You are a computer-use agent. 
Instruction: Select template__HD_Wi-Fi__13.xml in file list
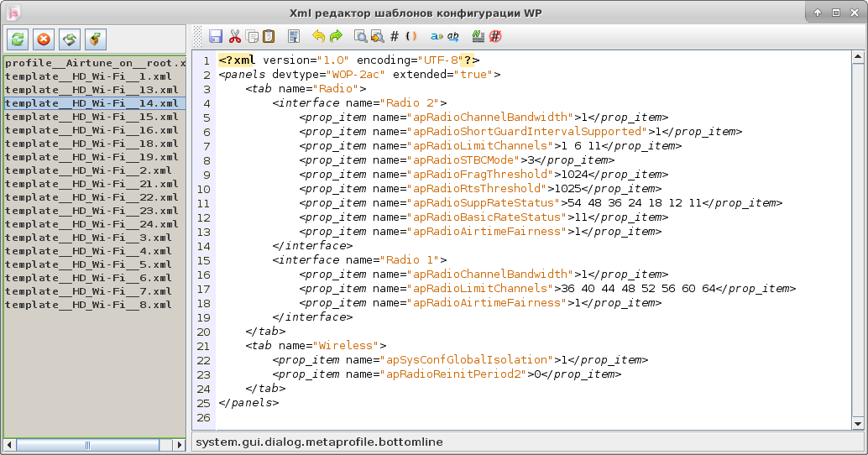pyautogui.click(x=92, y=90)
